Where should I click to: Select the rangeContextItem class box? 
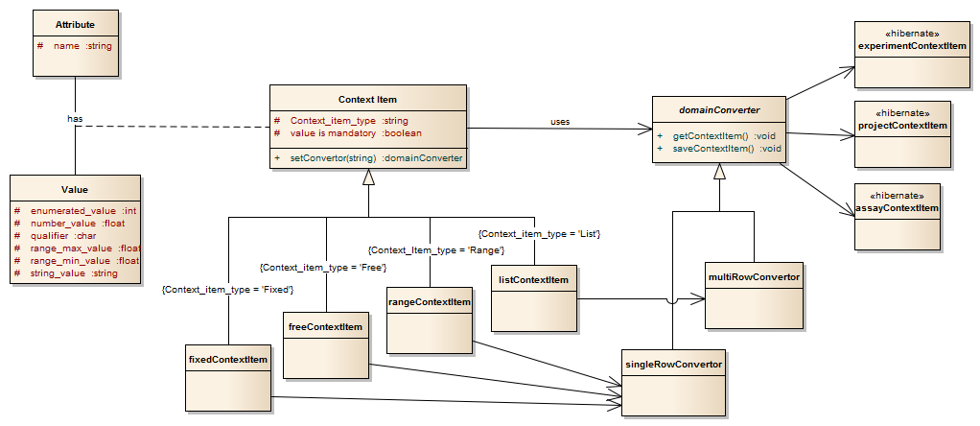[429, 302]
